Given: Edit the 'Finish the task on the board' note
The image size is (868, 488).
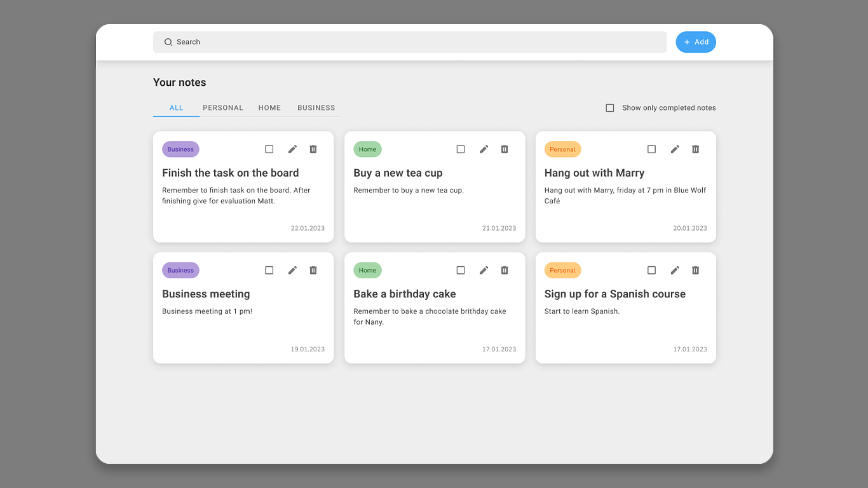Looking at the screenshot, I should 292,149.
